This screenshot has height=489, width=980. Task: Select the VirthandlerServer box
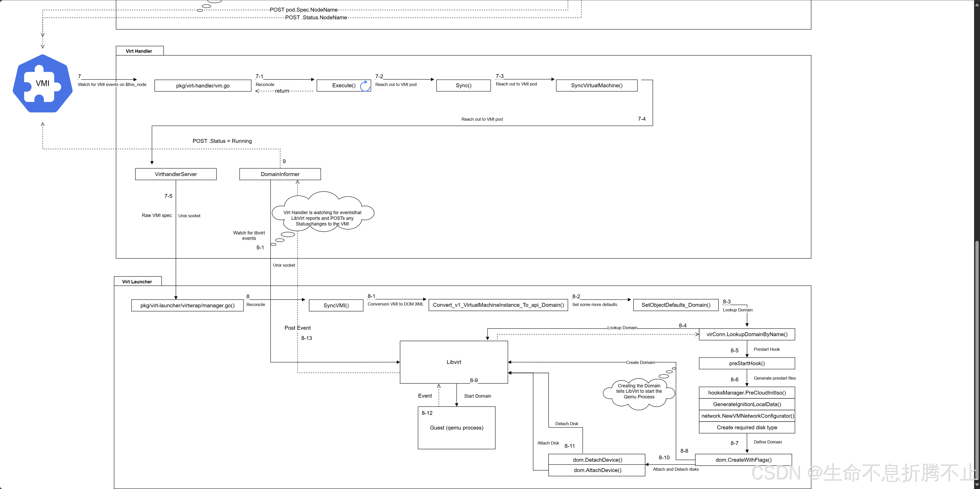tap(176, 174)
